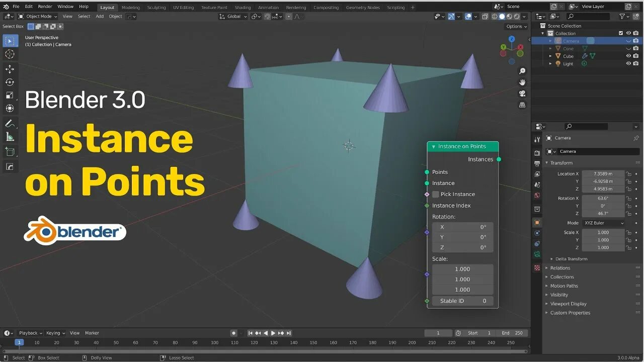
Task: Jump to the timeline start frame
Action: (x=251, y=333)
